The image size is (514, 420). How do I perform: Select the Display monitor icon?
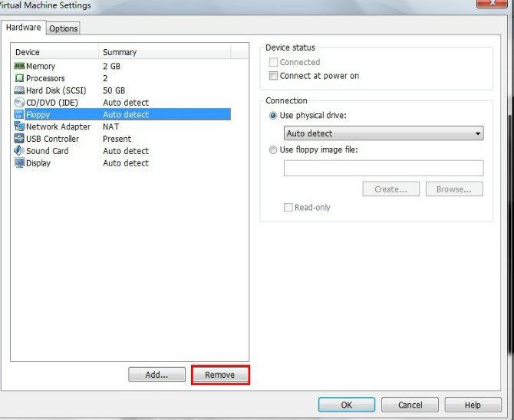coord(19,163)
